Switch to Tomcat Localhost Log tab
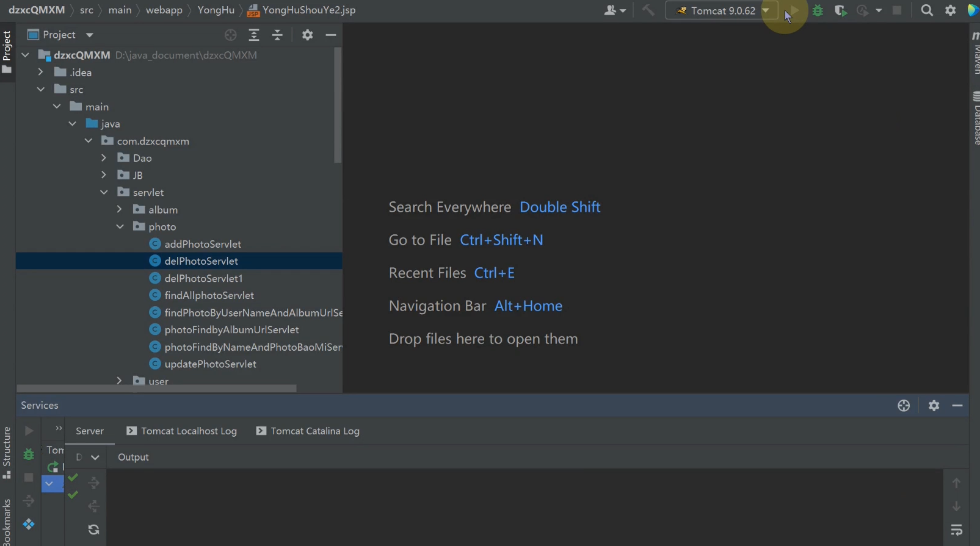980x546 pixels. tap(182, 431)
